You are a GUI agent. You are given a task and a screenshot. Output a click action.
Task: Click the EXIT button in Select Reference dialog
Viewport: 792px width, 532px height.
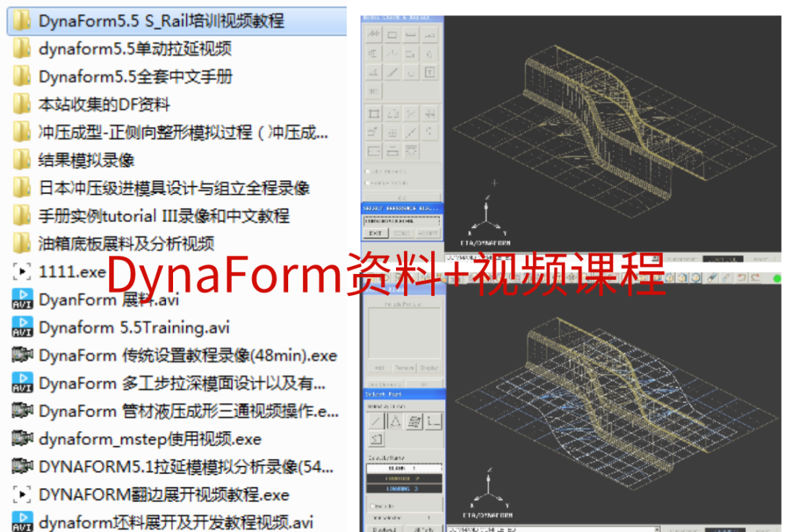click(x=375, y=234)
